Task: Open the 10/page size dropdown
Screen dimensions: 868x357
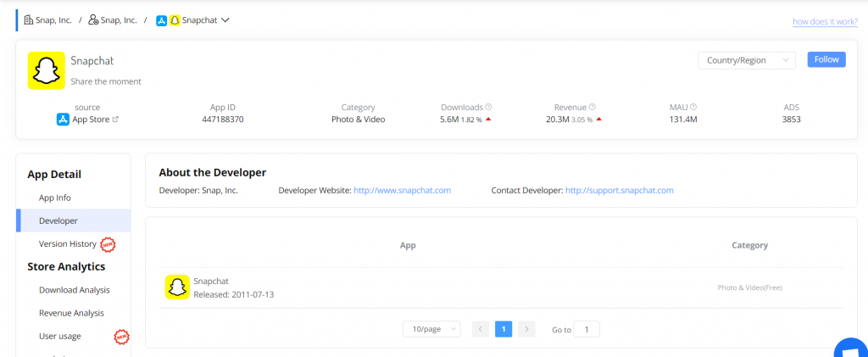Action: pyautogui.click(x=431, y=329)
